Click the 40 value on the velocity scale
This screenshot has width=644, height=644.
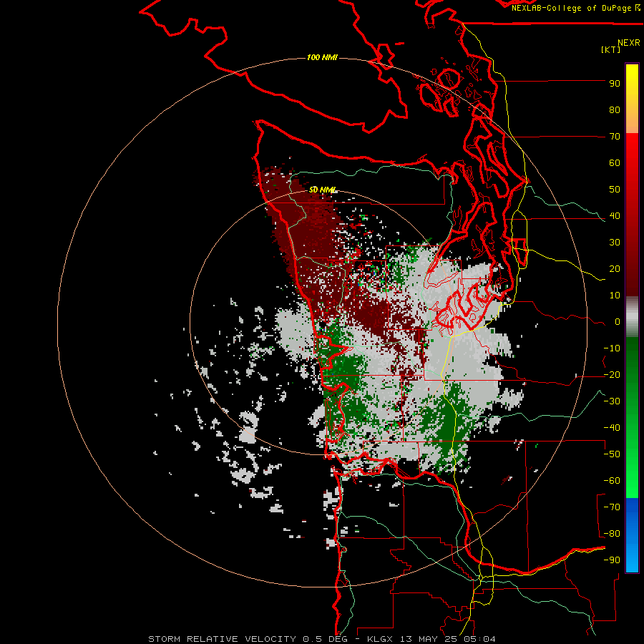tap(615, 216)
